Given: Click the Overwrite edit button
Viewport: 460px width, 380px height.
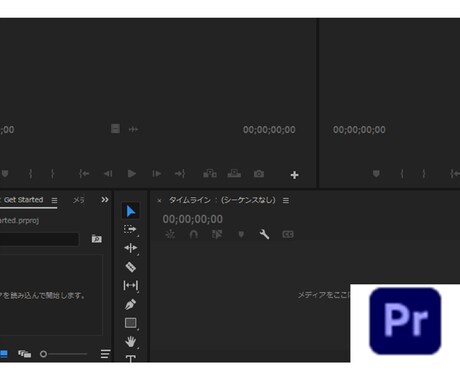Looking at the screenshot, I should click(234, 173).
